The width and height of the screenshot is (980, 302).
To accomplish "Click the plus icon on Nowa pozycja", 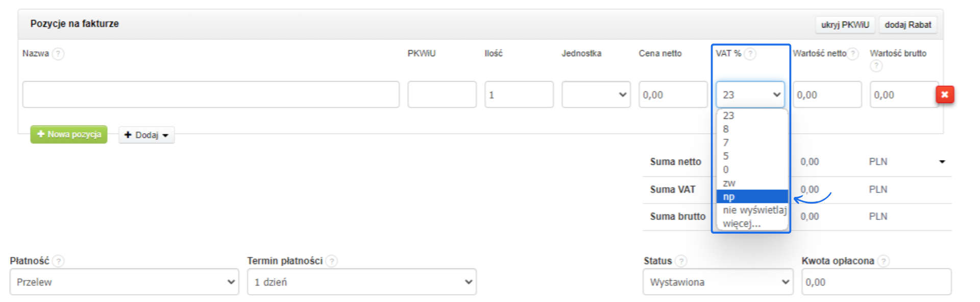I will tap(41, 135).
